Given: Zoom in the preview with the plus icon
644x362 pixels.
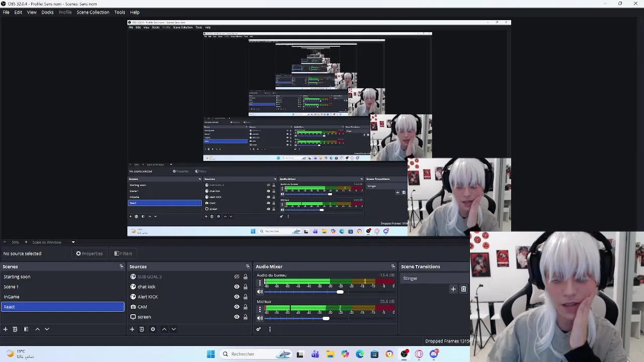Looking at the screenshot, I should (x=26, y=242).
